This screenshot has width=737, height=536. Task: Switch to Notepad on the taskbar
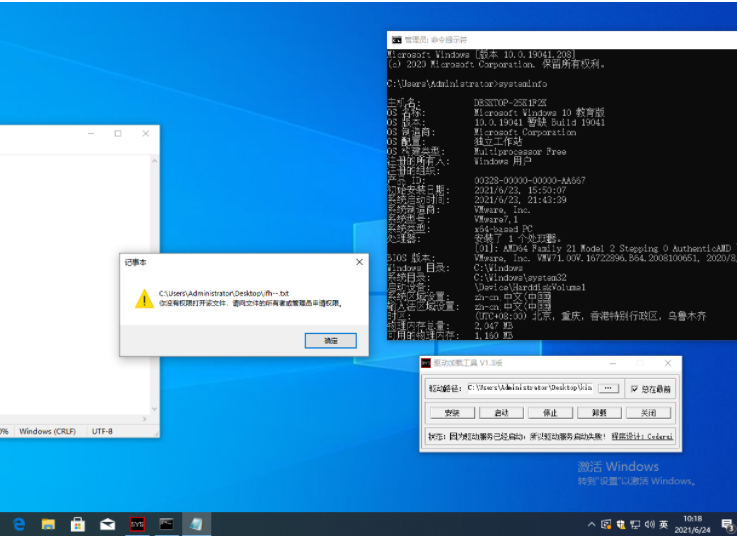click(196, 524)
